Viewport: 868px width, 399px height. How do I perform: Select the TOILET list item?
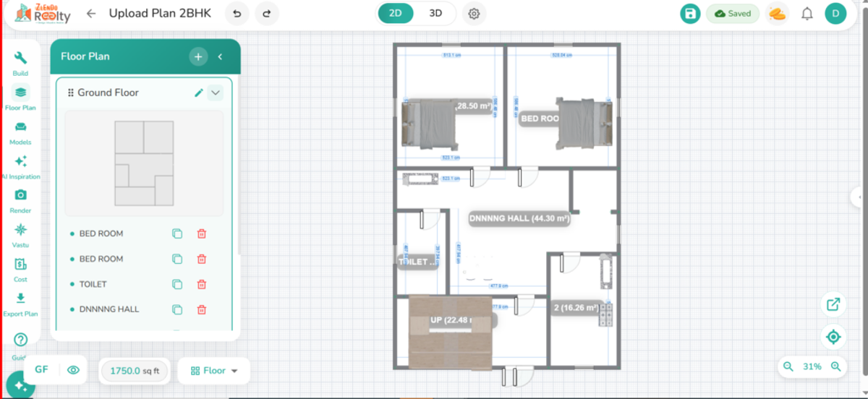coord(93,284)
